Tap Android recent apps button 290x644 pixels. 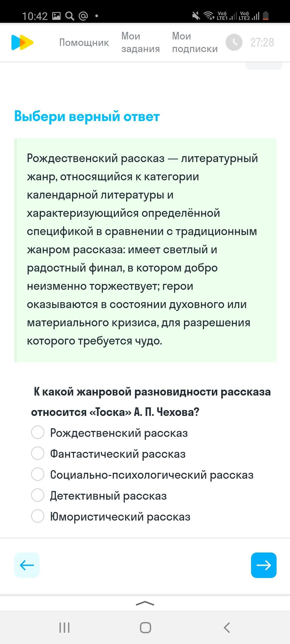(64, 628)
